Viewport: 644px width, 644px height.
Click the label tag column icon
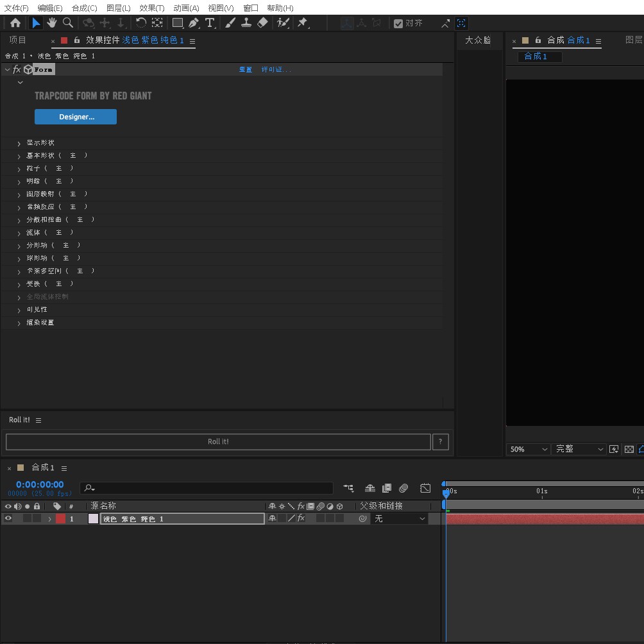(x=57, y=506)
